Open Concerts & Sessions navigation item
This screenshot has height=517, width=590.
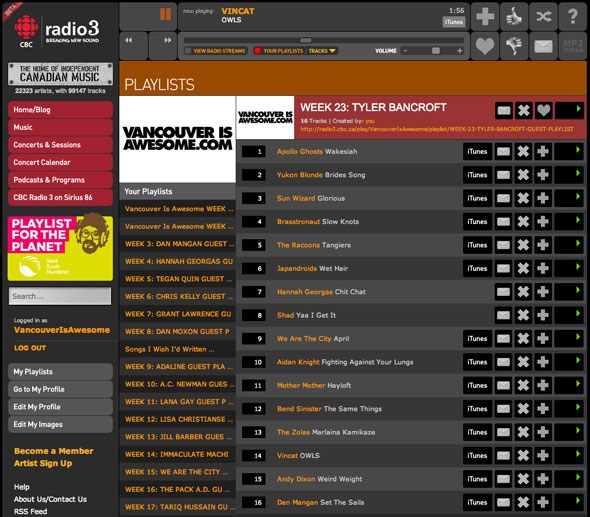(60, 145)
